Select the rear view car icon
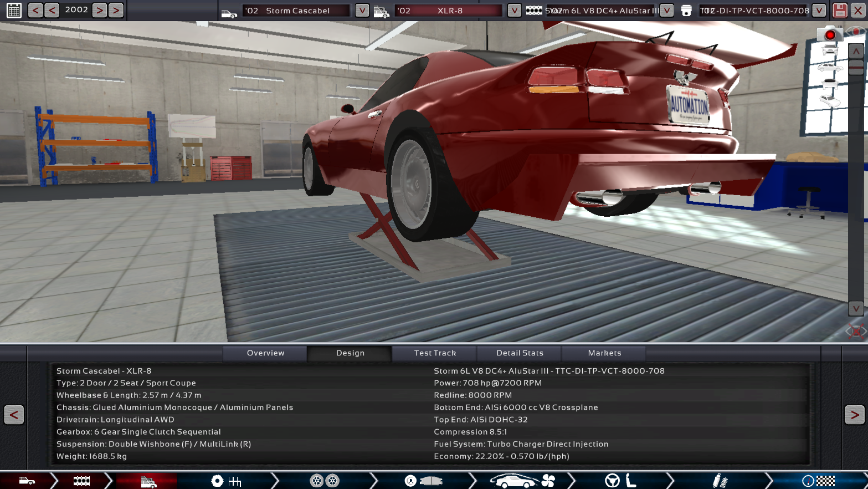 coord(829,84)
